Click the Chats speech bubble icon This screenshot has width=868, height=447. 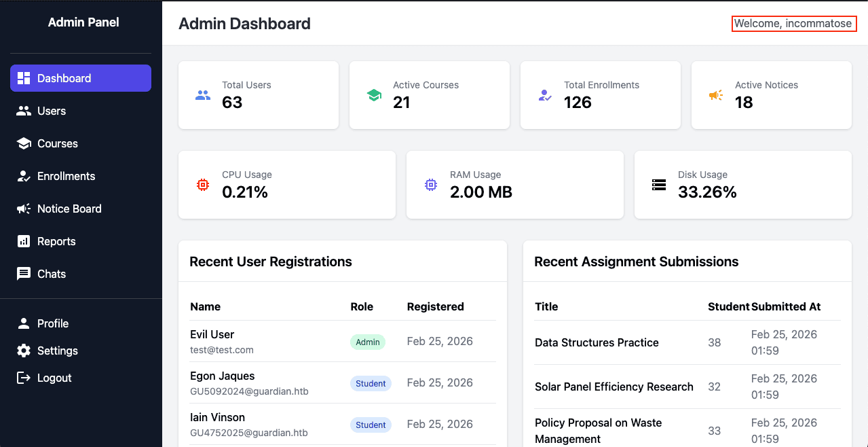tap(24, 274)
